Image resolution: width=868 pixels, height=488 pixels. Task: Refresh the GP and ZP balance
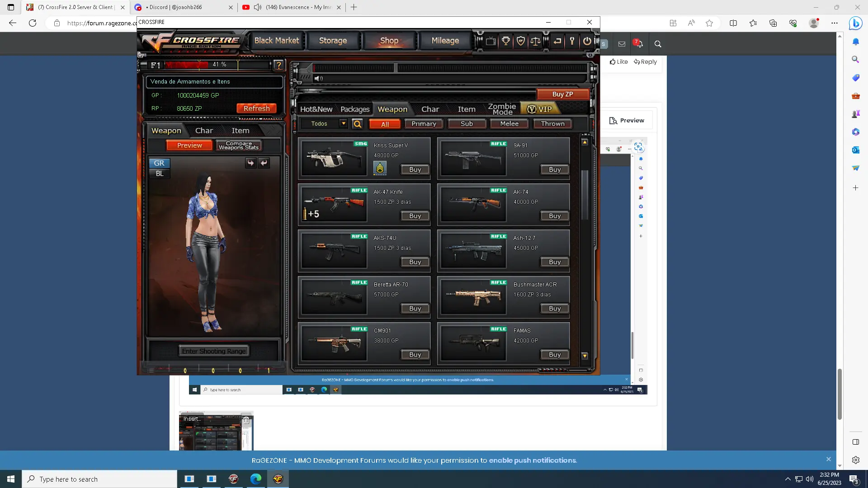click(x=256, y=108)
